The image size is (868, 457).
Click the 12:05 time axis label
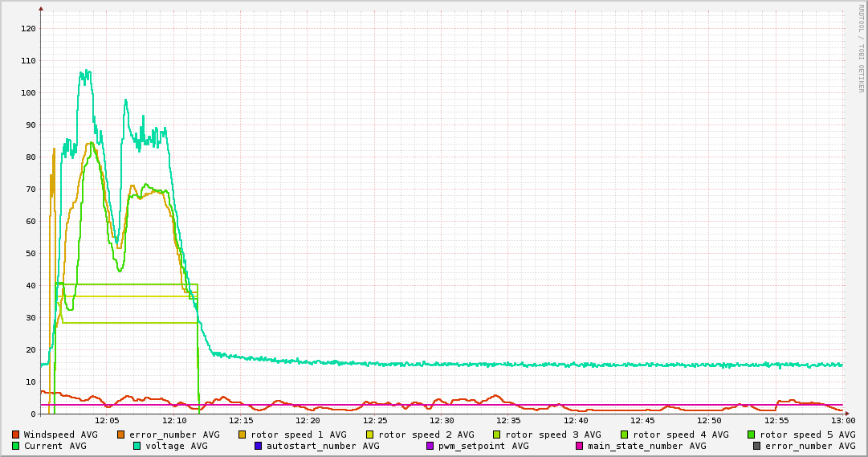[x=107, y=420]
